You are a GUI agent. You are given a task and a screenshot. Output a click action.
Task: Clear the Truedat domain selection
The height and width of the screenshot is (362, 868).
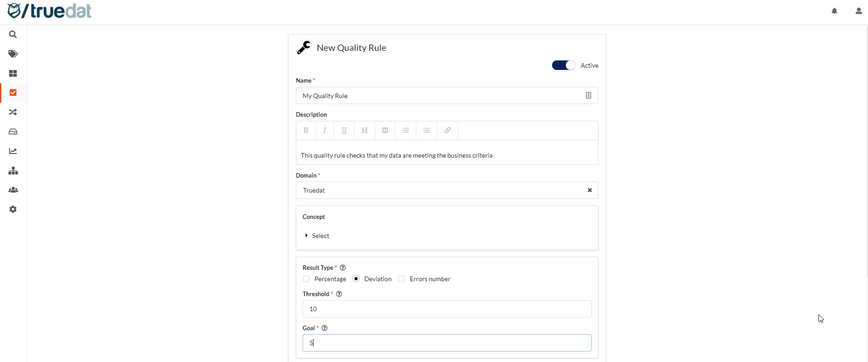(590, 190)
